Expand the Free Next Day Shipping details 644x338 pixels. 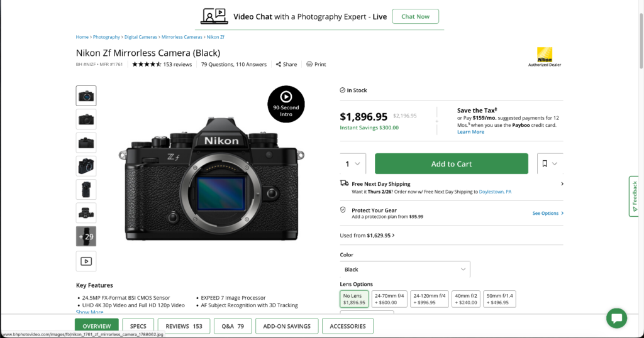562,184
